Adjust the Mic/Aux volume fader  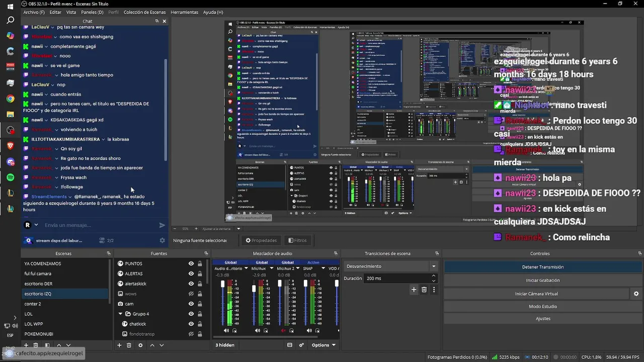[254, 288]
